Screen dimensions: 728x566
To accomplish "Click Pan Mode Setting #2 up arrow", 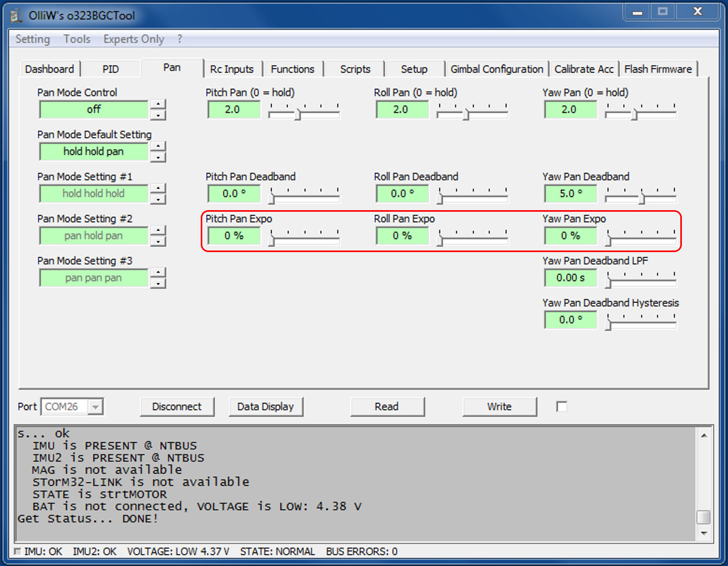I will pyautogui.click(x=158, y=230).
